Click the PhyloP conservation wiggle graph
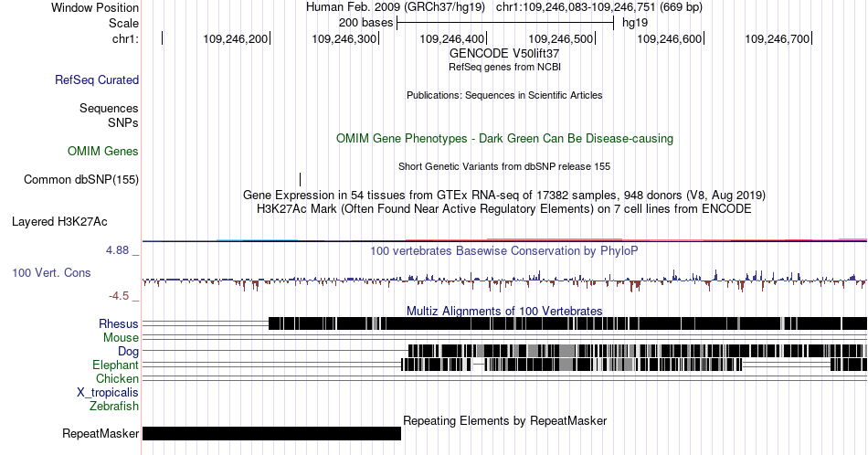Screen dimensions: 868x455 (x=504, y=281)
